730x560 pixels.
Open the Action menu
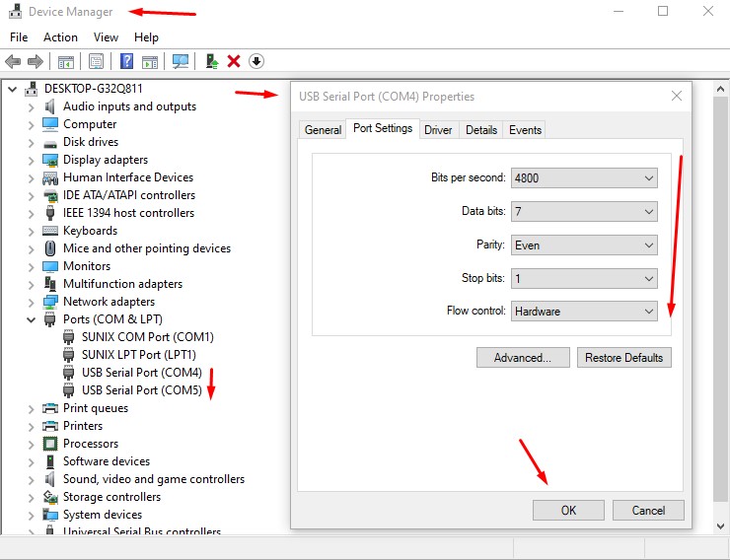click(60, 37)
